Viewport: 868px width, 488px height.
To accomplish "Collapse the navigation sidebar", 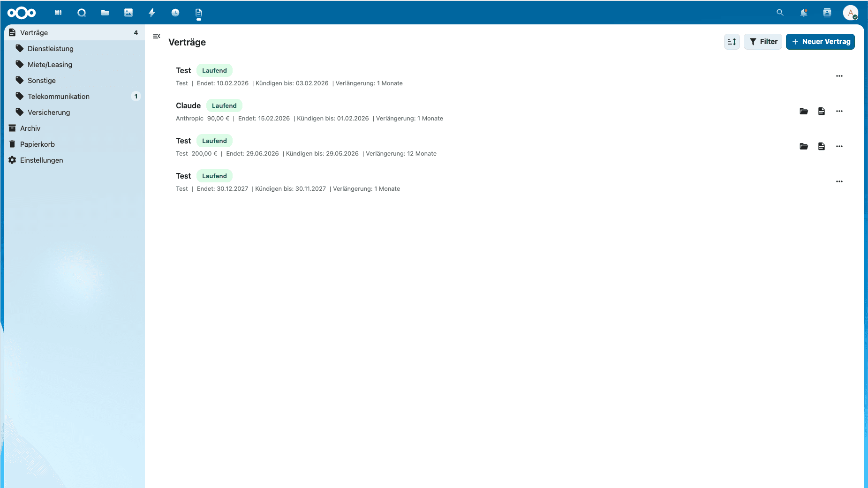I will point(157,36).
